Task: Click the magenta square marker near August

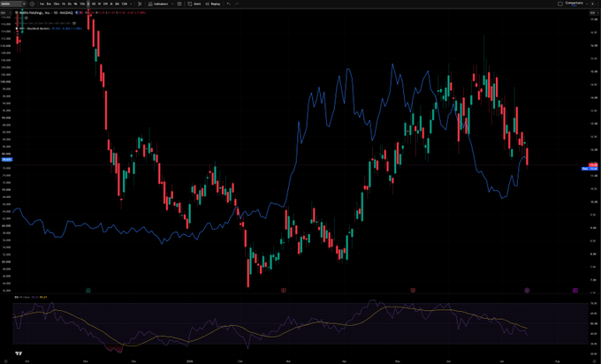Action: pyautogui.click(x=575, y=291)
